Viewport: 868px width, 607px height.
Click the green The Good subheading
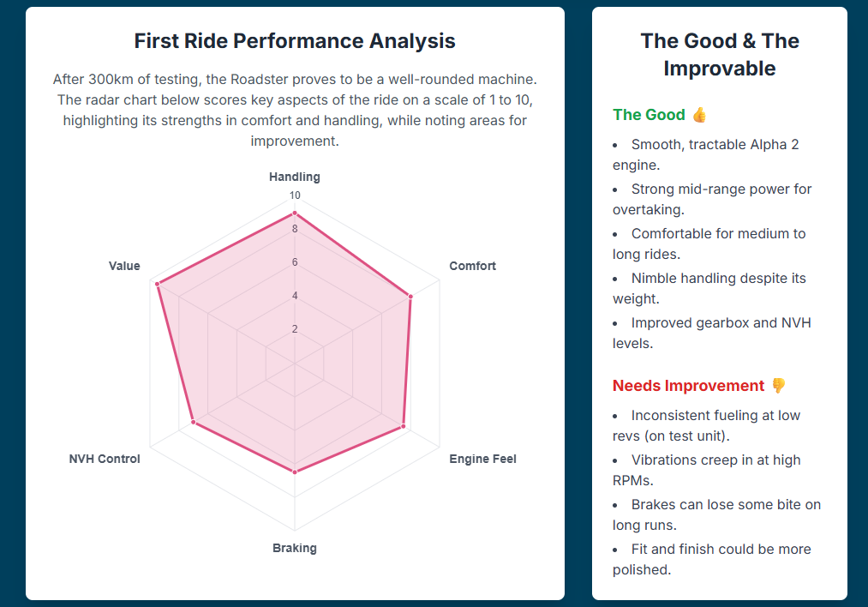pos(649,115)
